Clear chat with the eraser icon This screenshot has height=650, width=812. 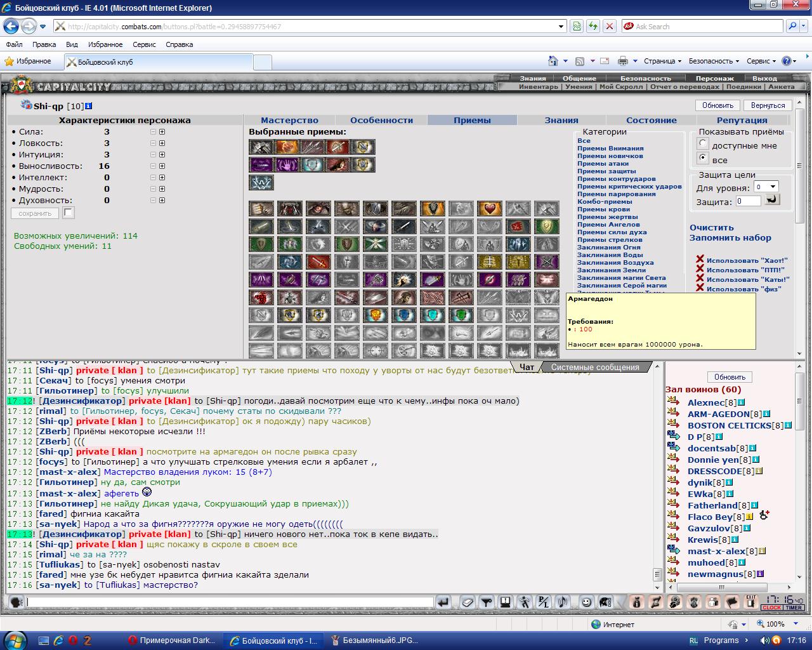pyautogui.click(x=468, y=602)
